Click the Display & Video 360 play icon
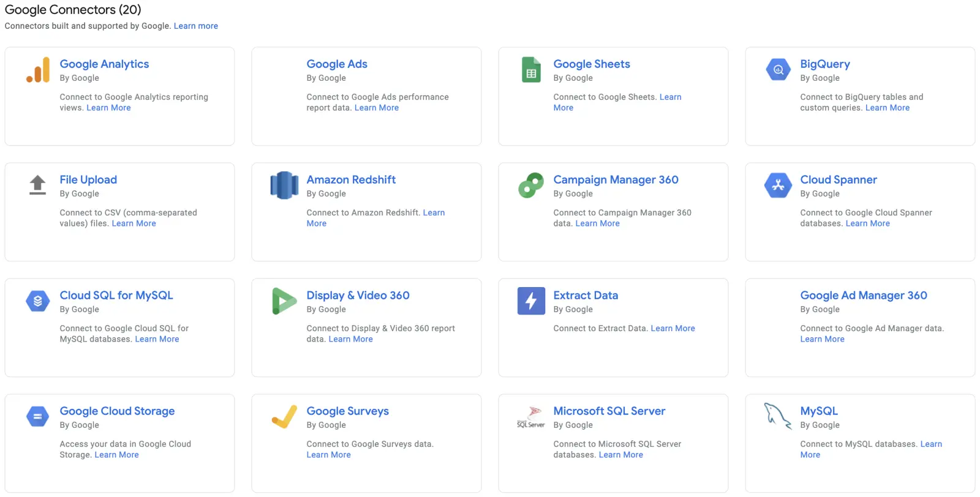The width and height of the screenshot is (980, 497). click(284, 301)
